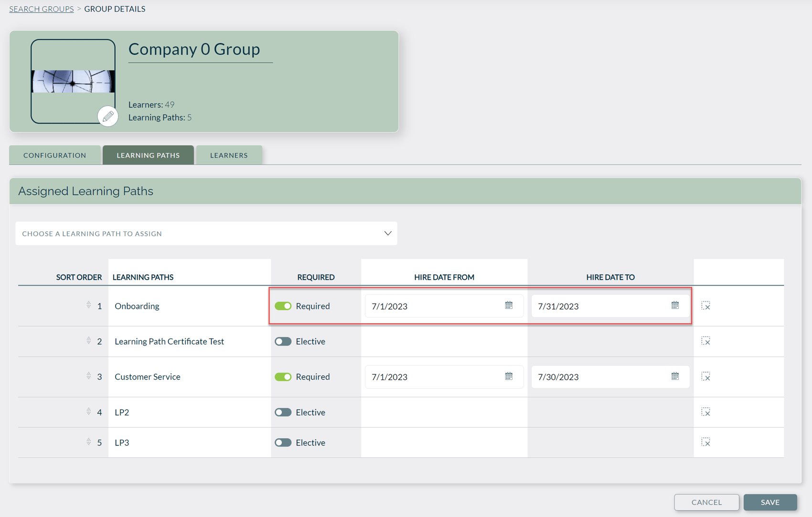
Task: Click the Cancel button
Action: point(706,502)
